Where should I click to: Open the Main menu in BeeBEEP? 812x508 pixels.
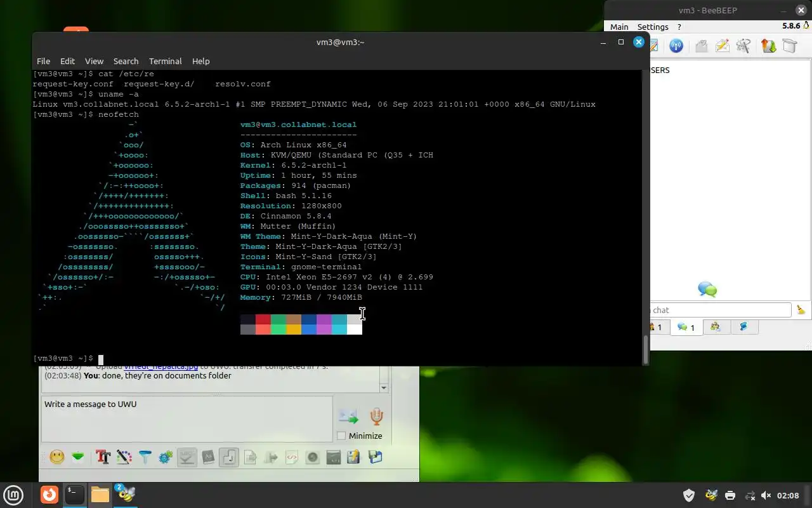tap(619, 27)
